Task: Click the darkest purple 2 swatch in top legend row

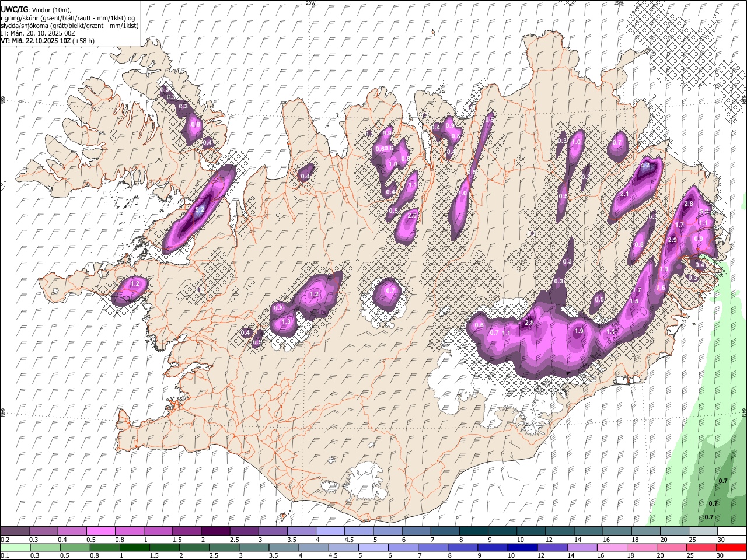Action: (x=215, y=531)
